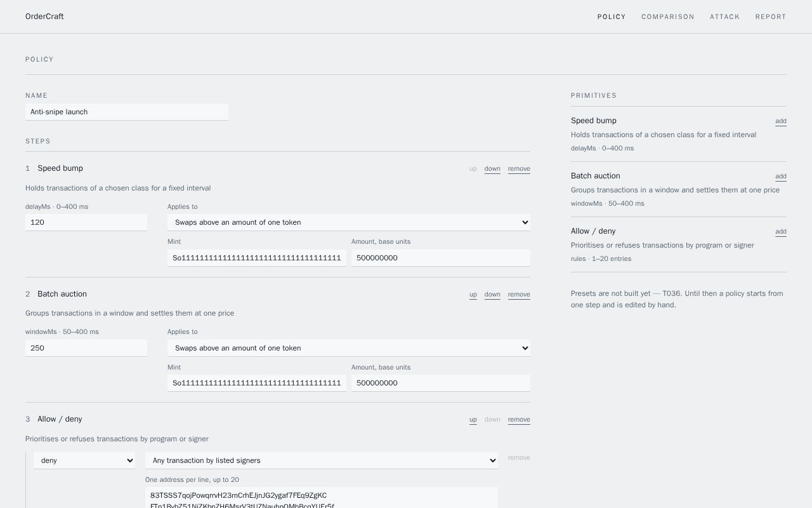
Task: Click the Primitives section heading
Action: [594, 96]
